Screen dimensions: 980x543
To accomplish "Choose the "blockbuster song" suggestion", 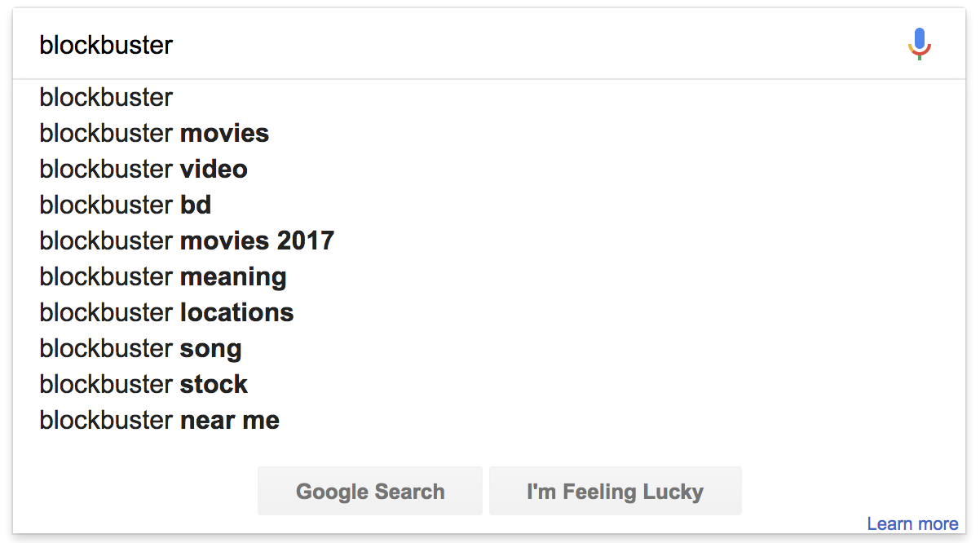I will 489,349.
